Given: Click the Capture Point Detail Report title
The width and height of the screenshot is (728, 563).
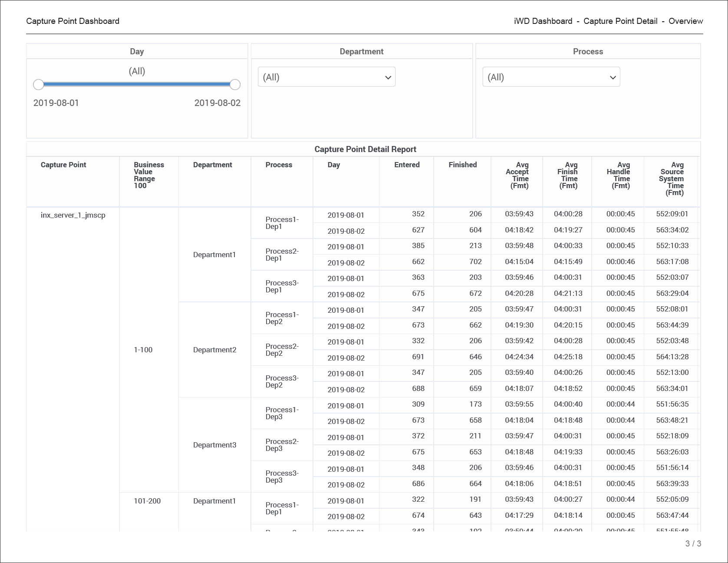Looking at the screenshot, I should [x=365, y=149].
